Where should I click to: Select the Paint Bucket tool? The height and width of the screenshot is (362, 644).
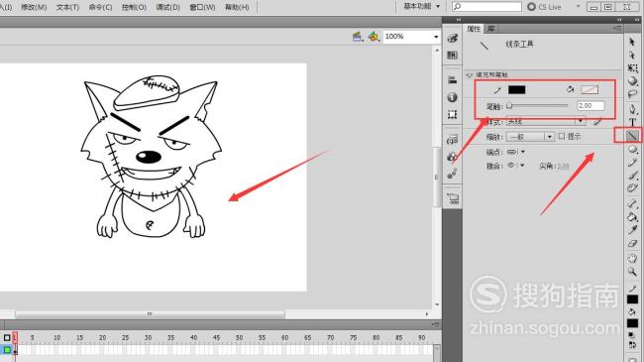coord(632,217)
